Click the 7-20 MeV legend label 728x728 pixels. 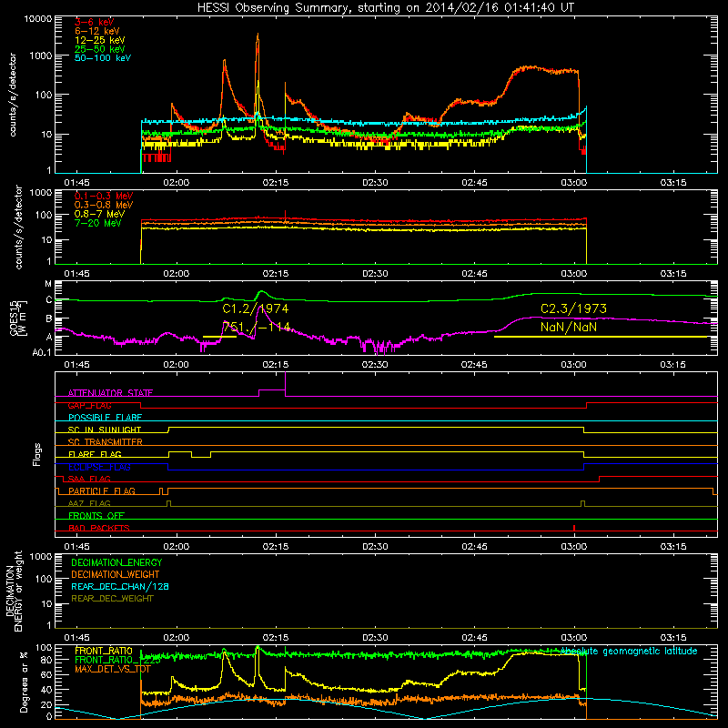(97, 223)
